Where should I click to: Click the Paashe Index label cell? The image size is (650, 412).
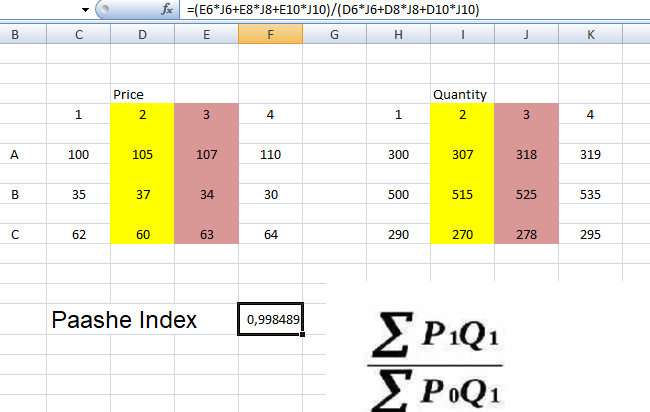[124, 320]
